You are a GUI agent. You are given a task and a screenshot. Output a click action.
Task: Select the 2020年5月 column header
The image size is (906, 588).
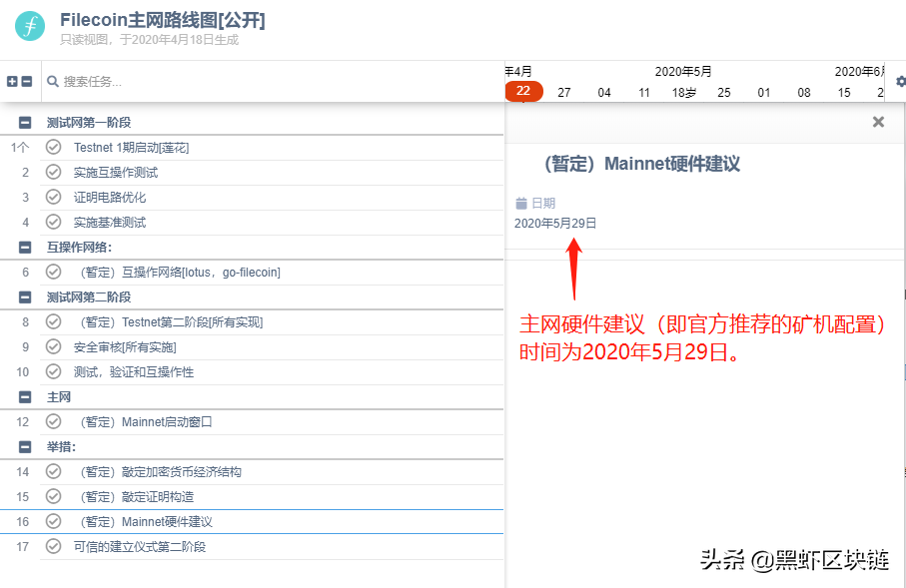coord(683,72)
